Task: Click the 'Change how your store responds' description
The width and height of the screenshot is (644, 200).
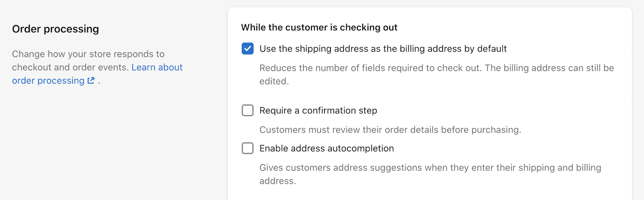Action: (x=88, y=54)
